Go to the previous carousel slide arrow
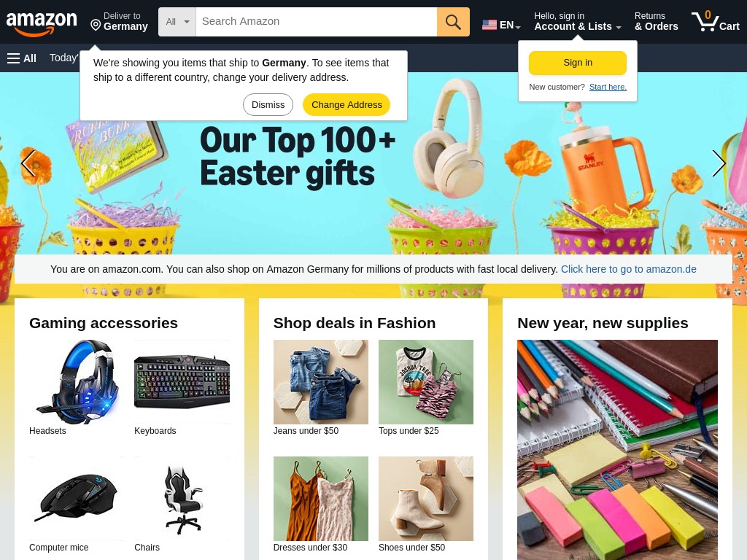747x560 pixels. (28, 163)
